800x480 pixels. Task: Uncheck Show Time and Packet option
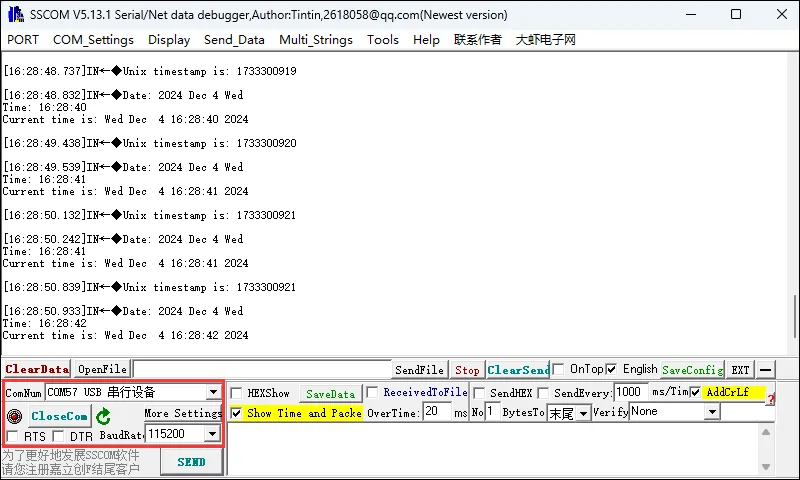point(237,413)
